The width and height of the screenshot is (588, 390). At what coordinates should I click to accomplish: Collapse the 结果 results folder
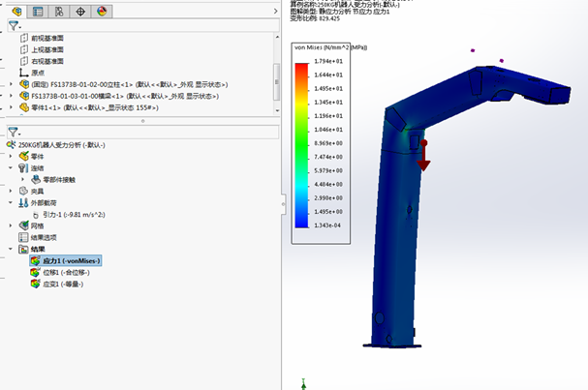(12, 249)
